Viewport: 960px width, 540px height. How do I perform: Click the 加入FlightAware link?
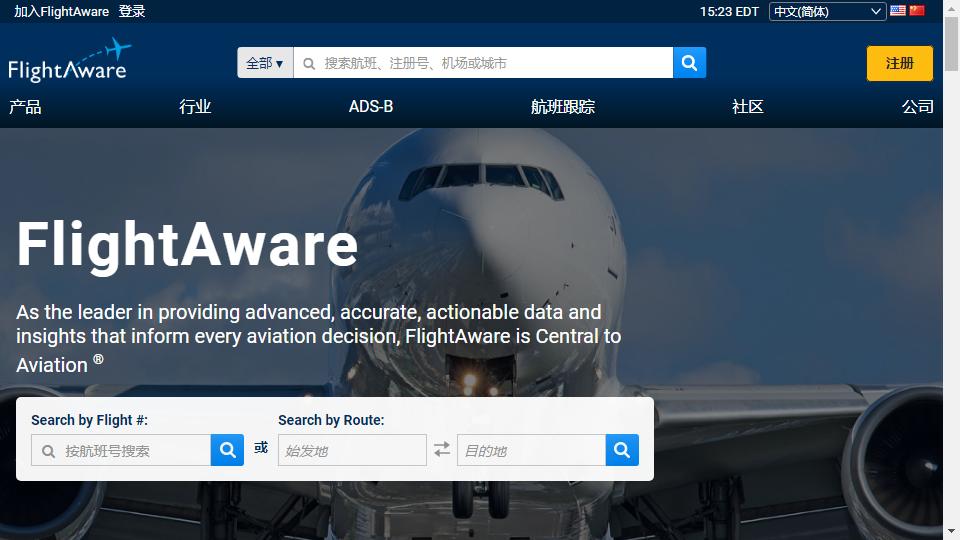[x=61, y=11]
